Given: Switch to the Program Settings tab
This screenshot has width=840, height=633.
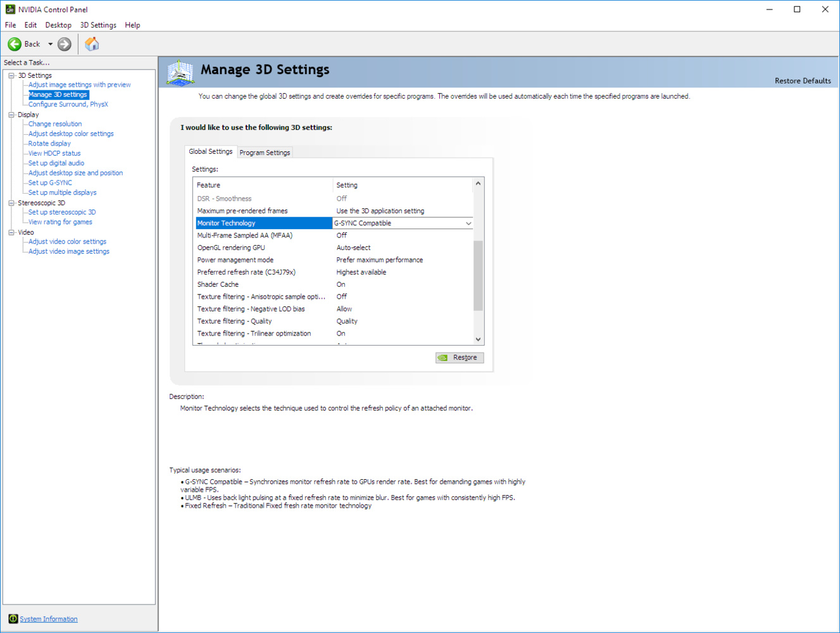Looking at the screenshot, I should tap(265, 153).
